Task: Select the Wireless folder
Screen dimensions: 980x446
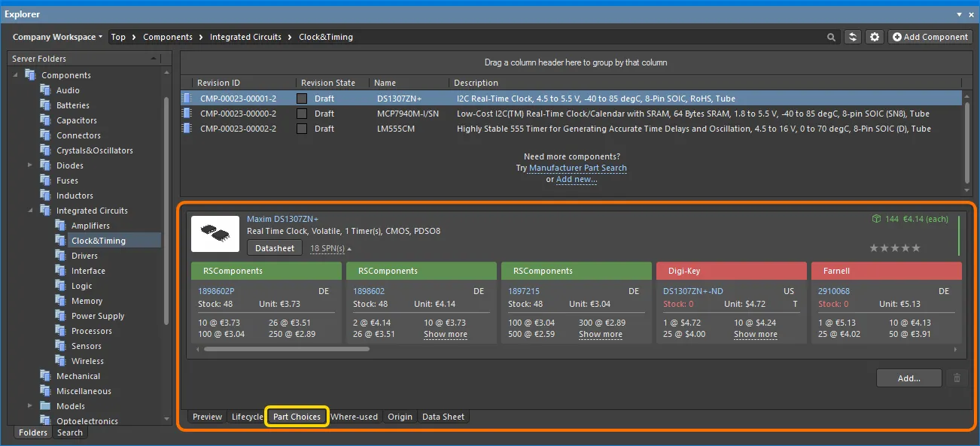Action: coord(87,361)
